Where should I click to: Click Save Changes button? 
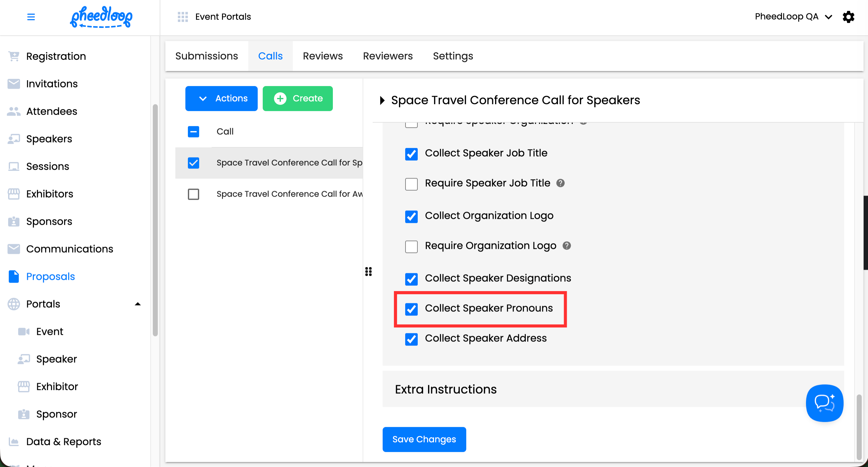[x=424, y=439]
